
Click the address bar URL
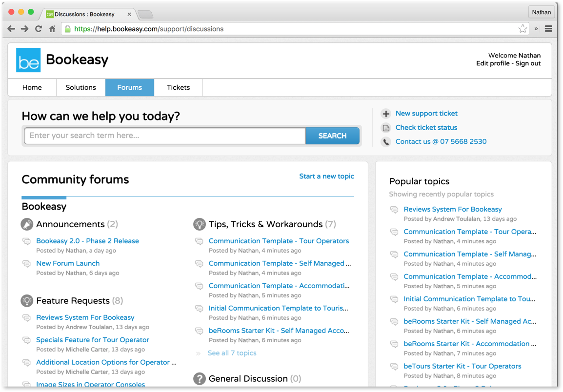click(x=149, y=29)
